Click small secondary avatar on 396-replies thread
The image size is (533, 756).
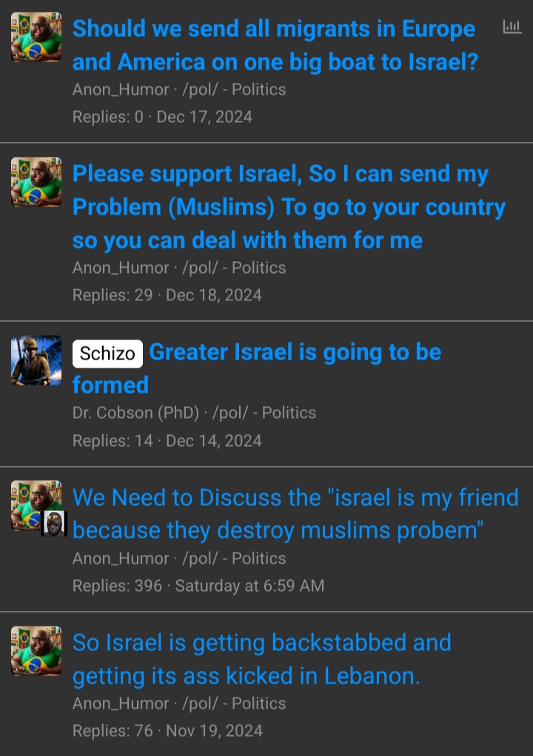pos(53,523)
